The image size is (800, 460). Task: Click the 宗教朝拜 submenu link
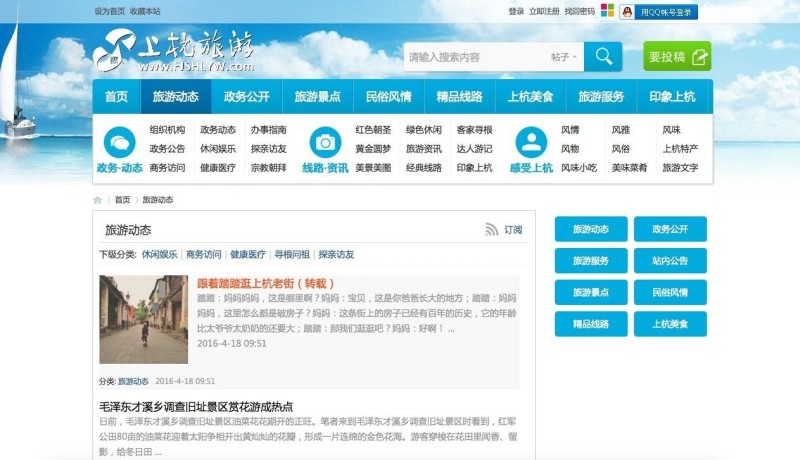268,168
